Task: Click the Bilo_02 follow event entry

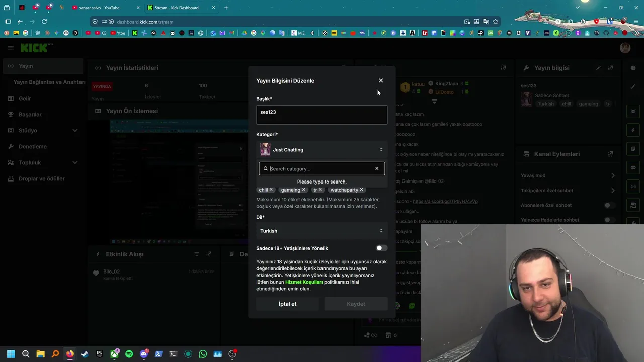Action: click(153, 275)
